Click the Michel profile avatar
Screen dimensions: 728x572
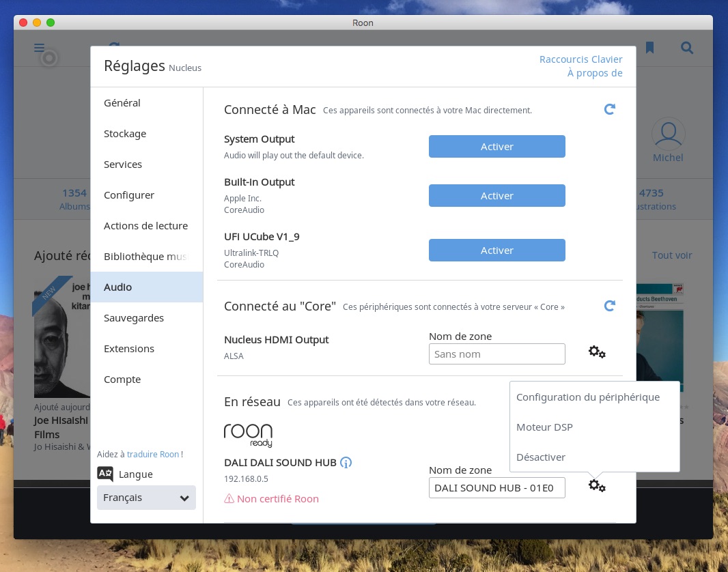coord(668,134)
